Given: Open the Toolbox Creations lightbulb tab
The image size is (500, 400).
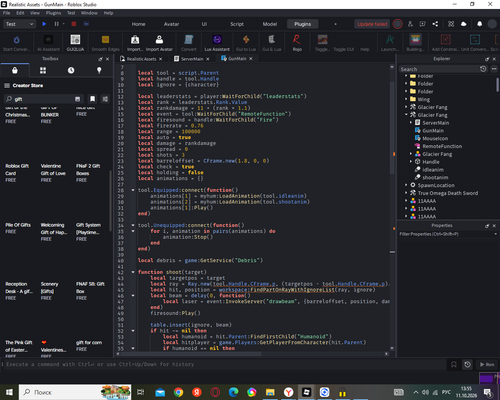Looking at the screenshot, I should [99, 70].
